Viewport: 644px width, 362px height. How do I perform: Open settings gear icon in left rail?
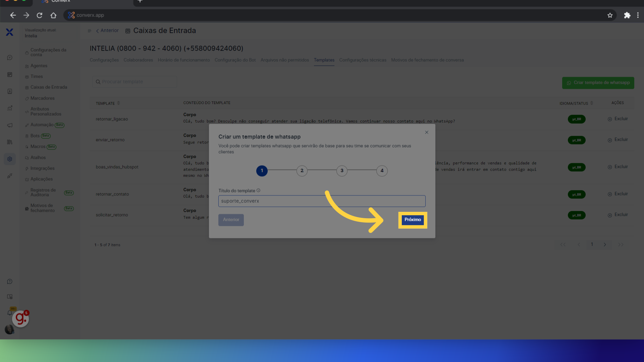[10, 159]
